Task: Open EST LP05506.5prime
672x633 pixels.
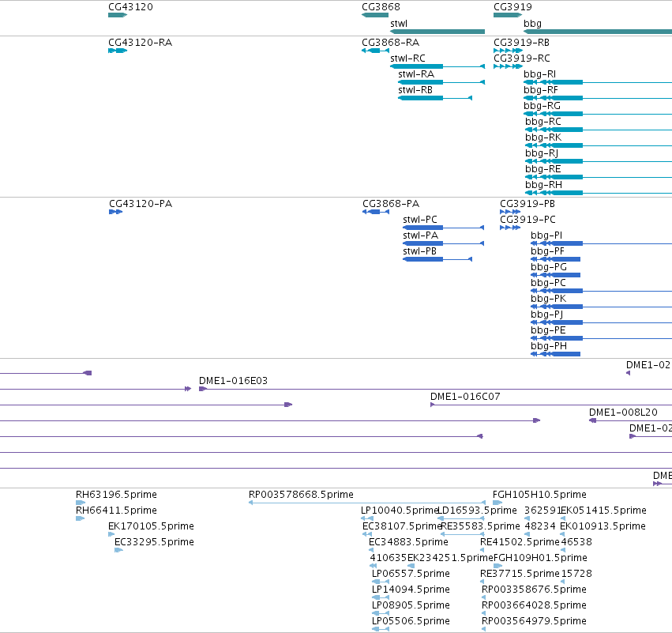Action: [411, 622]
